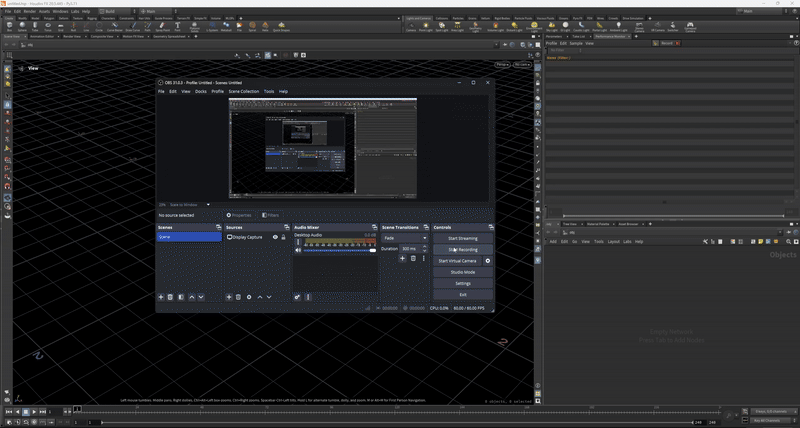
Task: Add an Ambient Light from the shelf
Action: [x=618, y=26]
